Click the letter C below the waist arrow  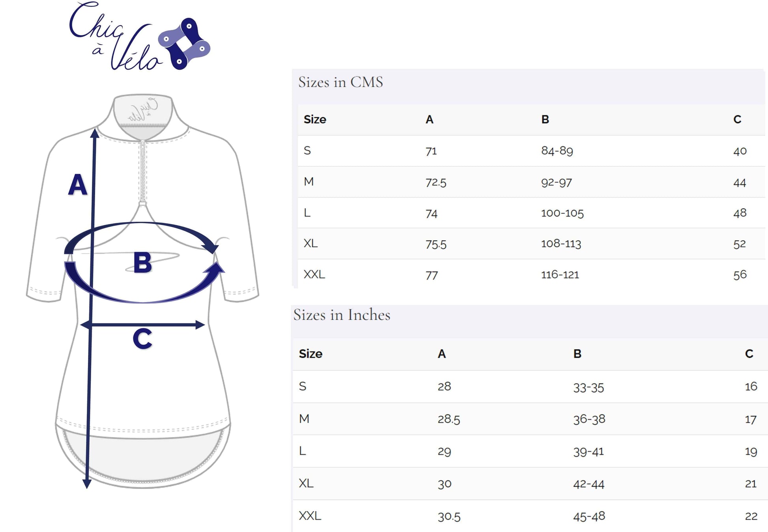coord(142,338)
